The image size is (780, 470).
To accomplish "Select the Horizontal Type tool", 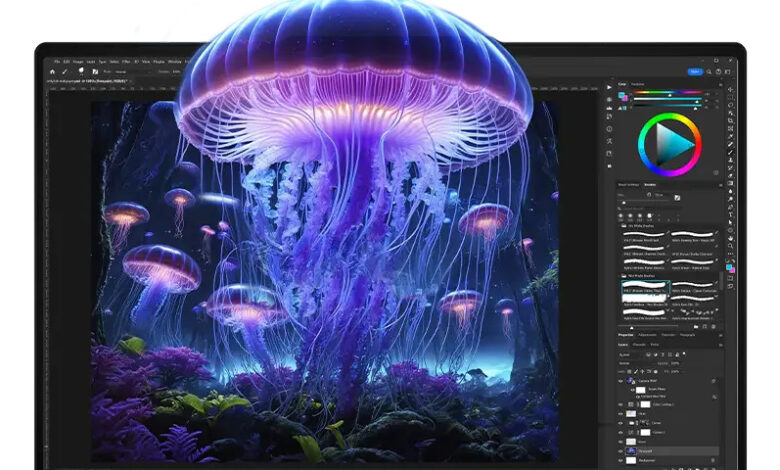I will coord(730,214).
